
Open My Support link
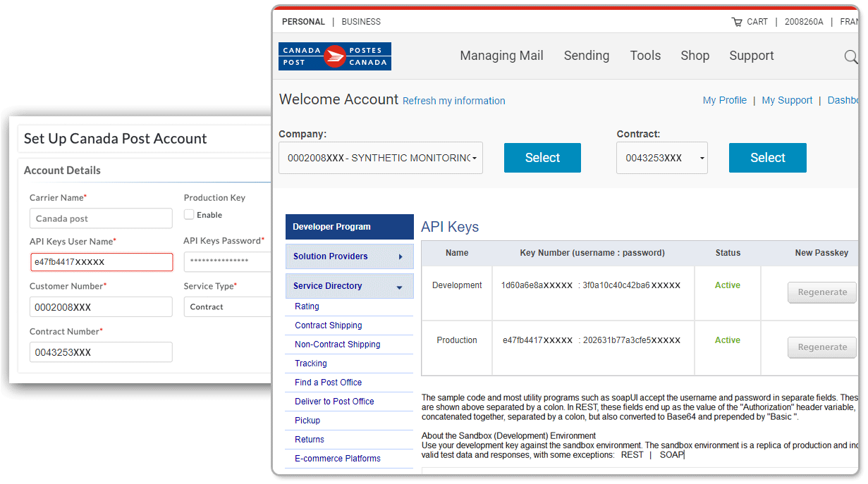click(787, 100)
